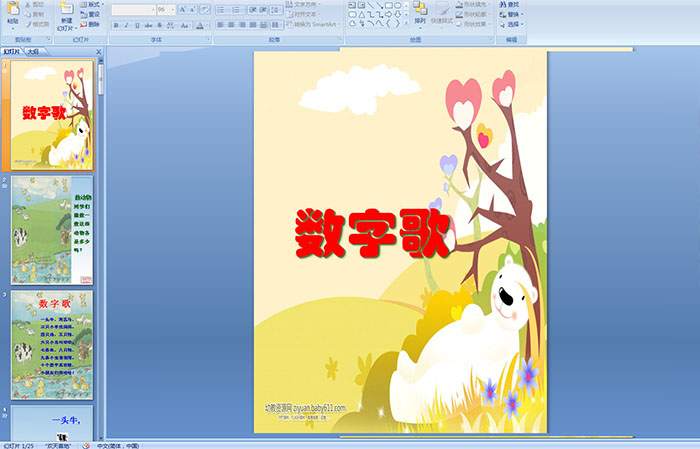Click the Decrease List Level icon
Image resolution: width=700 pixels, height=449 pixels.
coord(253,10)
